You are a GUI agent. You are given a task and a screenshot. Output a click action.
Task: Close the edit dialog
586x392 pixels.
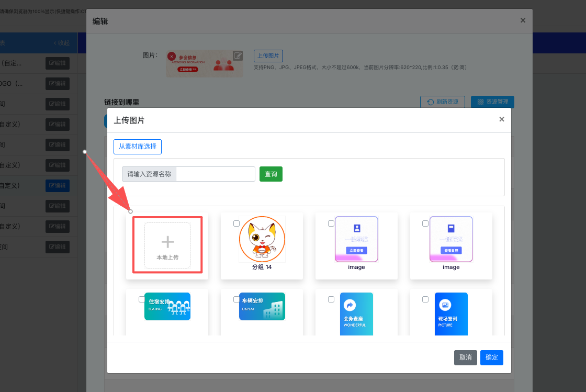523,20
